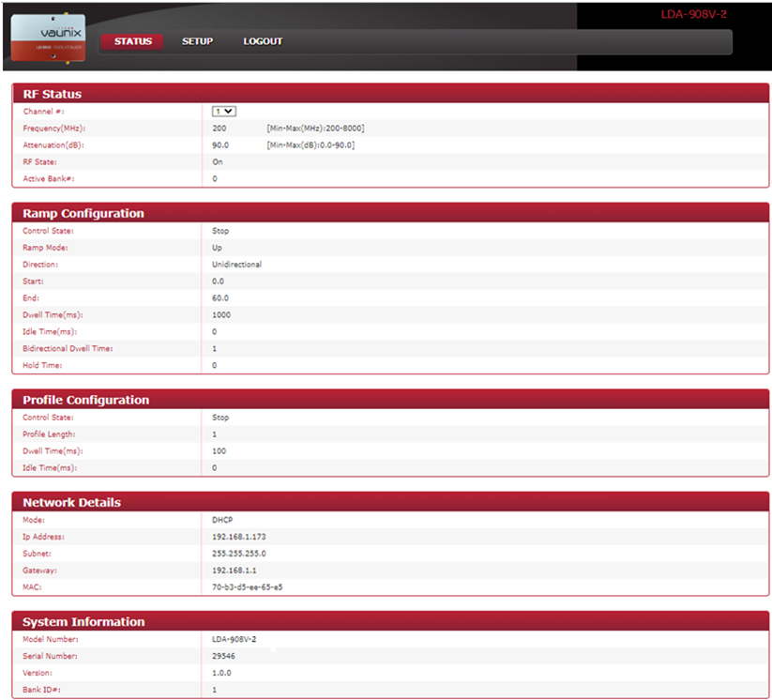Click the Unidirectional direction value
772x700 pixels.
click(x=236, y=265)
